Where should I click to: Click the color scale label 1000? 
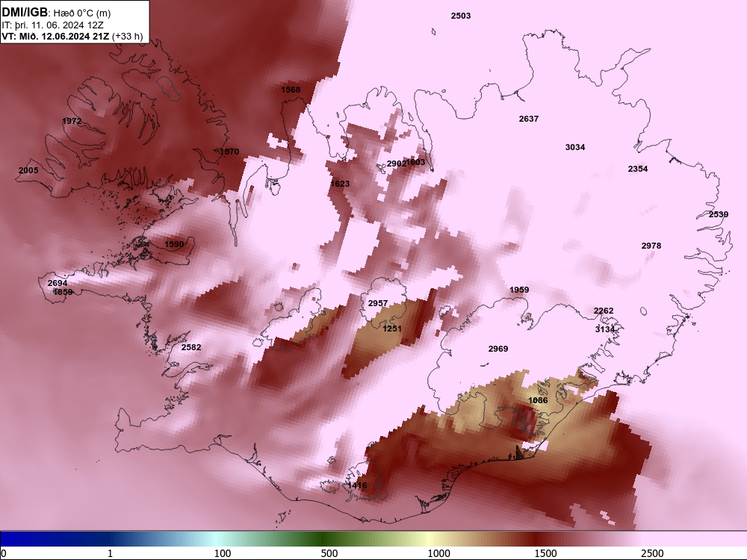click(438, 553)
